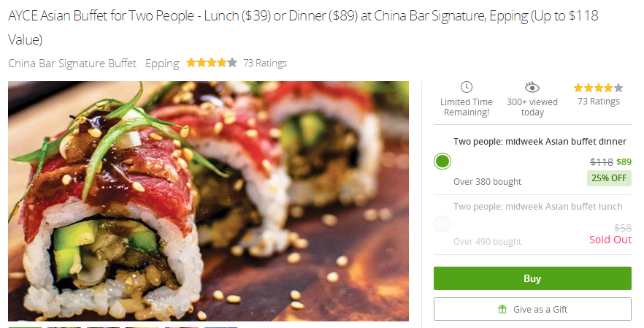Viewport: 644px width, 328px height.
Task: Click the green $89 dinner price
Action: [624, 161]
